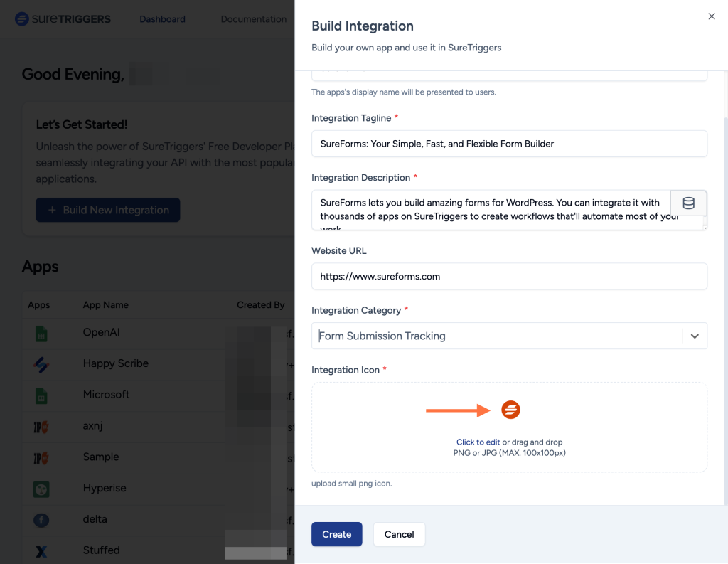Open the Integration Category dropdown
The height and width of the screenshot is (564, 728).
tap(695, 336)
